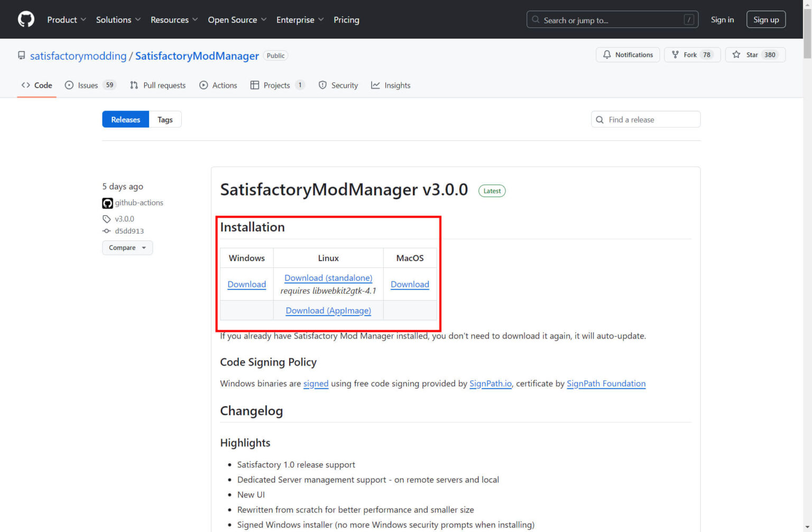Switch to the Tags tab
This screenshot has height=532, width=812.
pyautogui.click(x=165, y=119)
